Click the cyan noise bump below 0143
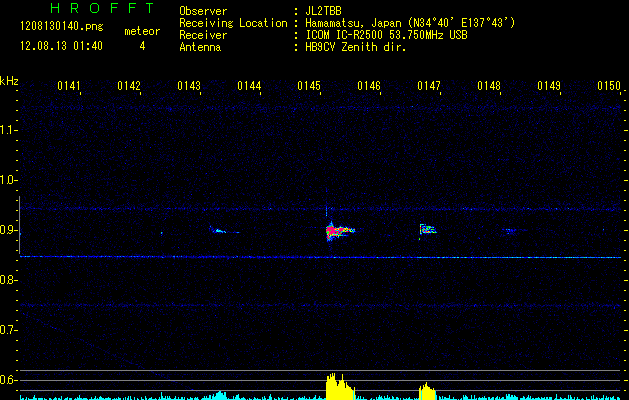This screenshot has height=400, width=629. tap(220, 395)
